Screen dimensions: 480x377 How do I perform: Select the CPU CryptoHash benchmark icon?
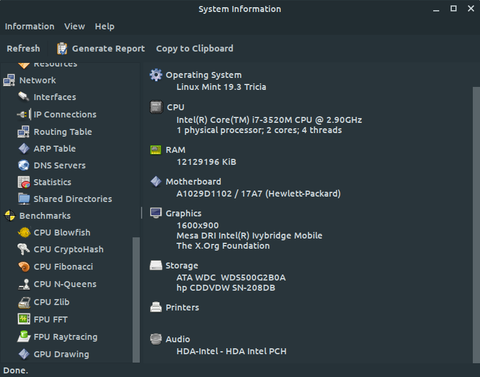point(24,249)
